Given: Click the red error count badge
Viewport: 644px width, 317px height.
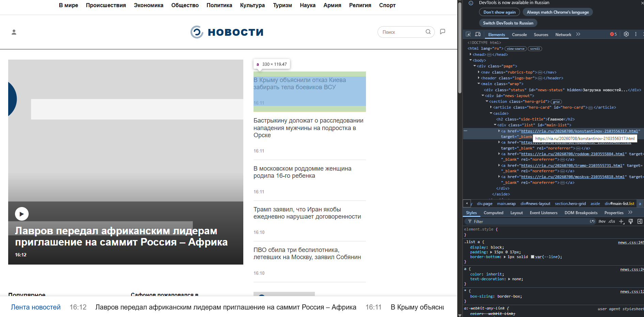Looking at the screenshot, I should pos(613,34).
